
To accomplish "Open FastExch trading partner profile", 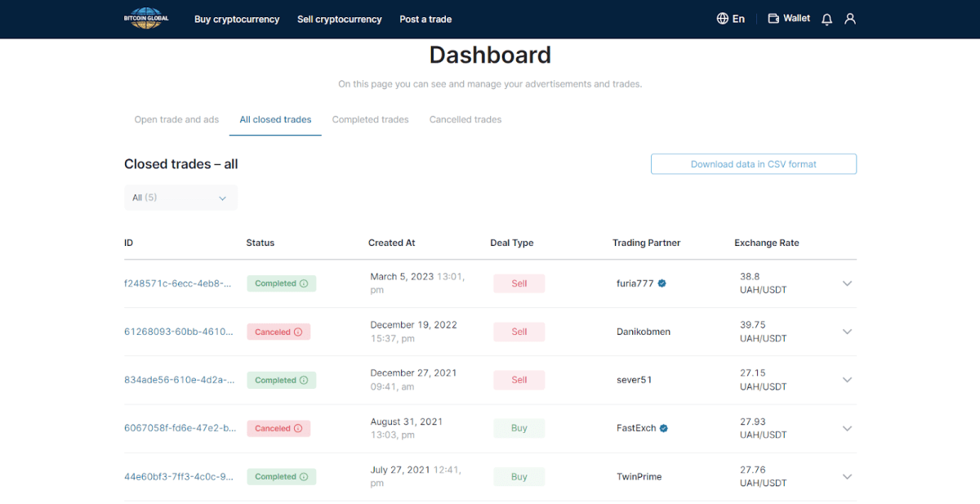I will [636, 428].
